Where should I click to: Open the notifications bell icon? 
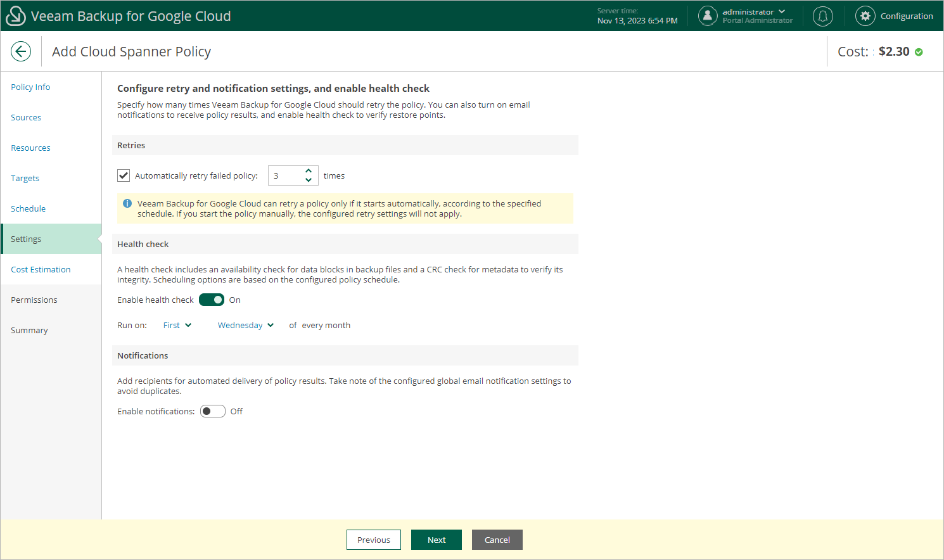[x=823, y=16]
